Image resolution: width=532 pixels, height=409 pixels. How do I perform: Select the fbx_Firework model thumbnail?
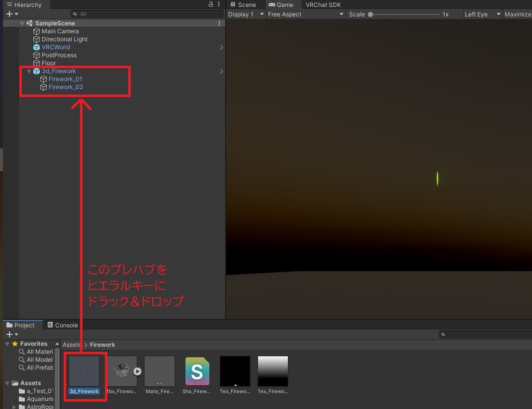click(122, 371)
